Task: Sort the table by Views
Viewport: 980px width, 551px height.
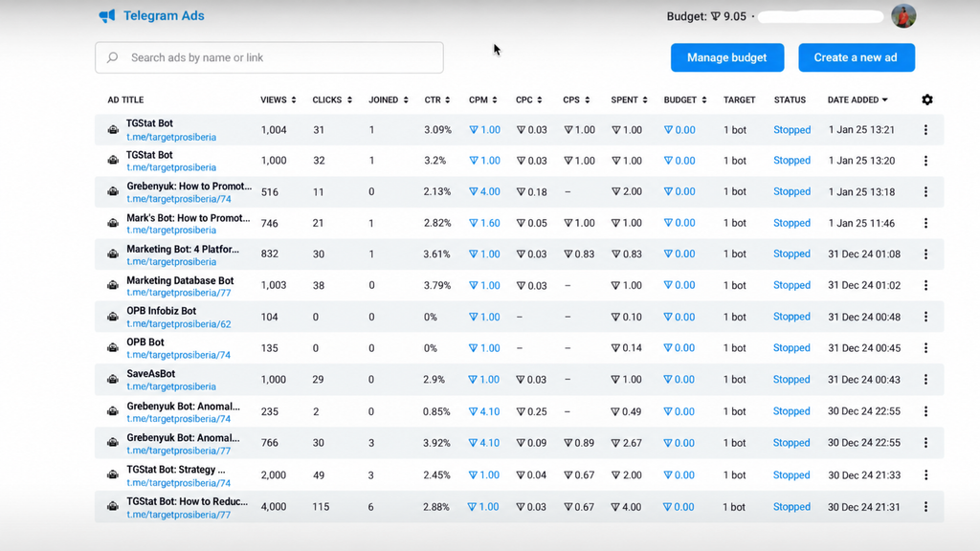Action: click(x=278, y=99)
